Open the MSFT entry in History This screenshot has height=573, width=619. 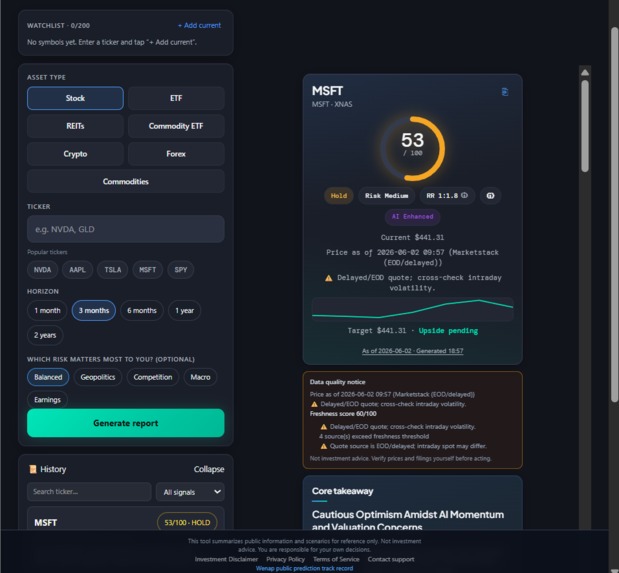(x=126, y=518)
